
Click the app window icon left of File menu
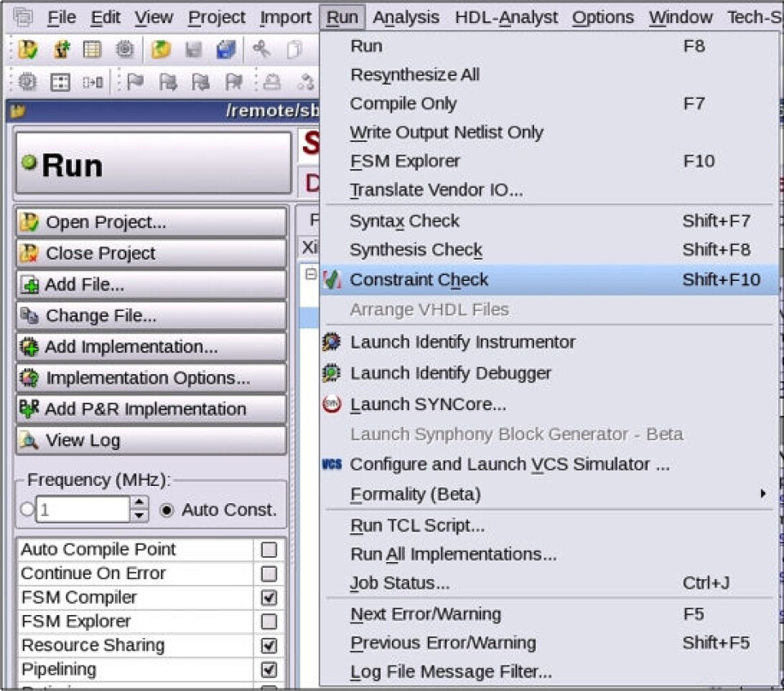pyautogui.click(x=23, y=17)
